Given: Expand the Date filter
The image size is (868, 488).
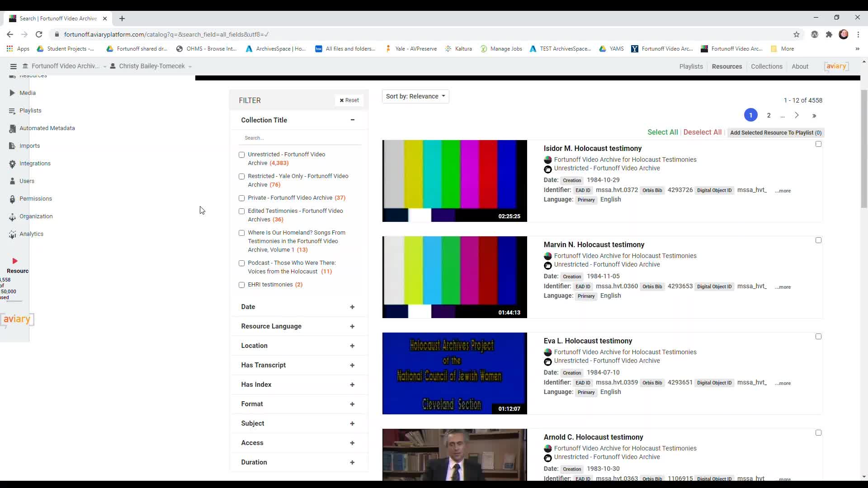Looking at the screenshot, I should [x=352, y=307].
